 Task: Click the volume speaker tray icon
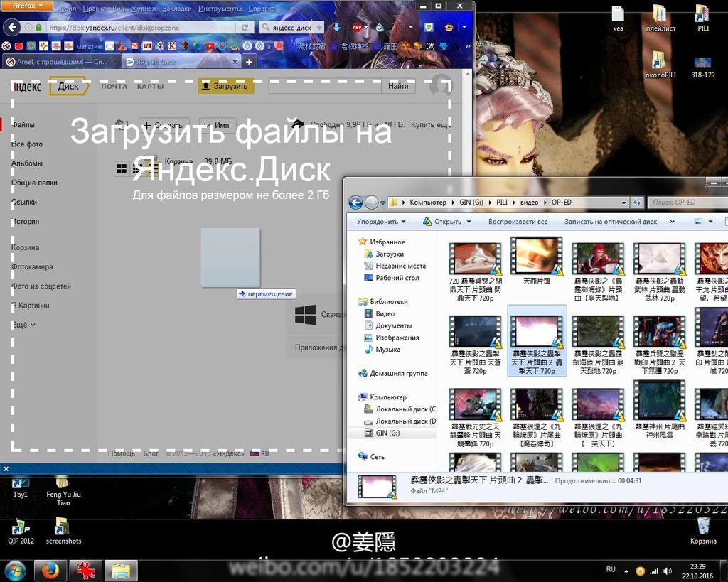668,571
